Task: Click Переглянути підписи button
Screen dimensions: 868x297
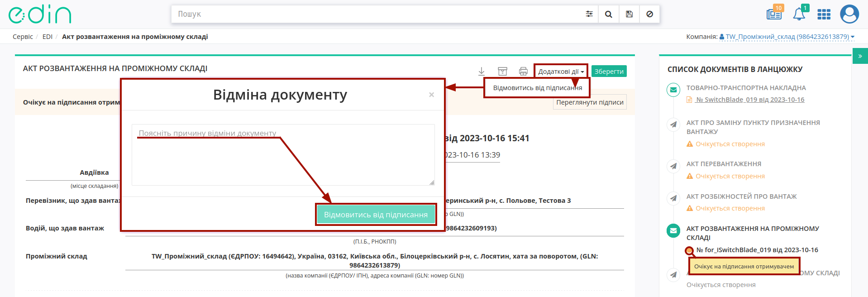Action: pyautogui.click(x=590, y=102)
